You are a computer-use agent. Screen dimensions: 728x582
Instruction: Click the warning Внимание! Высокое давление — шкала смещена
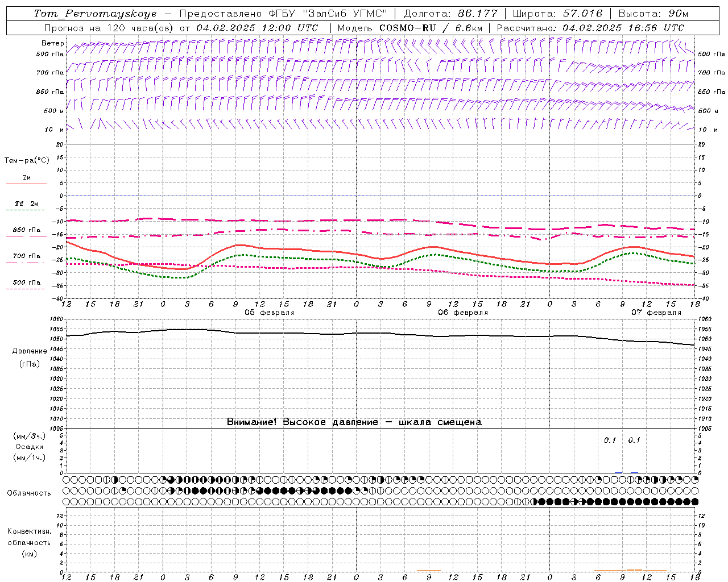coord(354,422)
